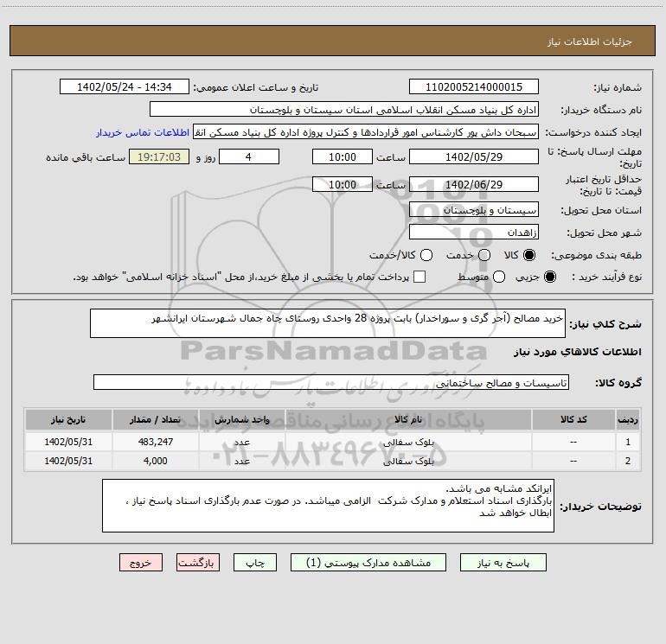Click the تعداد / مقدار column header

click(x=155, y=419)
